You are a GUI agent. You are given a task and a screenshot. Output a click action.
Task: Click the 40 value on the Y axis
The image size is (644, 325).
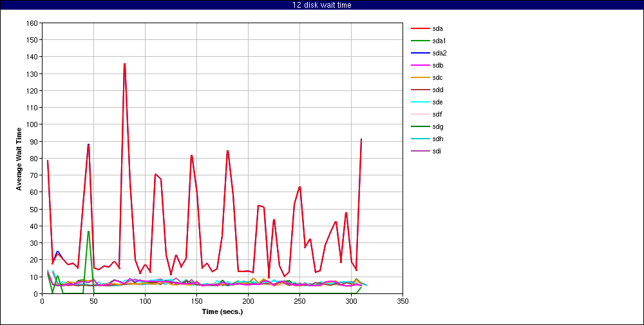33,226
